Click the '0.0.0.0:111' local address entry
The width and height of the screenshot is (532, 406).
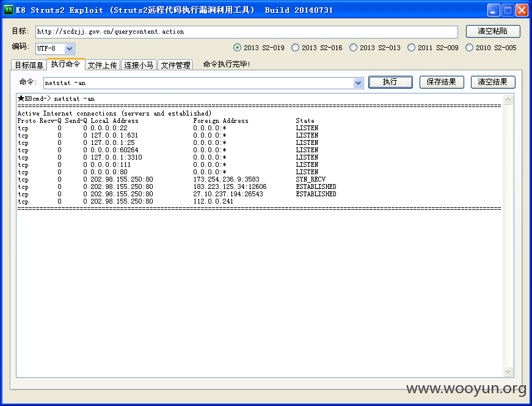tap(111, 164)
